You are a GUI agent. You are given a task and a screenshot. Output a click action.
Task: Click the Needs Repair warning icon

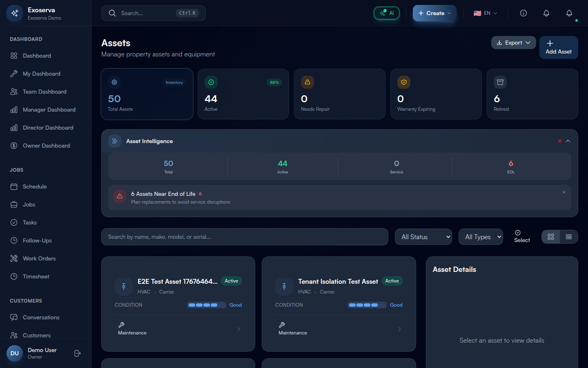307,82
